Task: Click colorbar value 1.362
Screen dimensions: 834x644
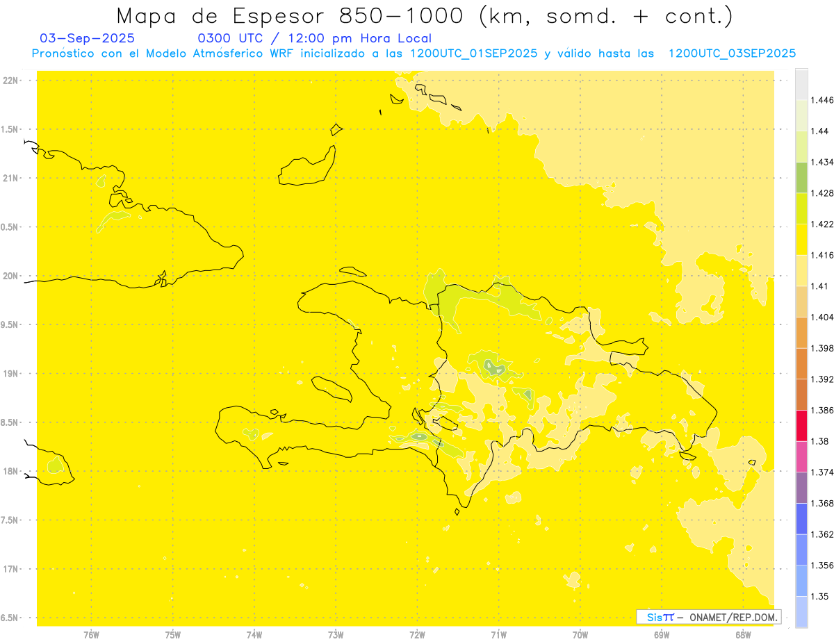Action: point(822,534)
